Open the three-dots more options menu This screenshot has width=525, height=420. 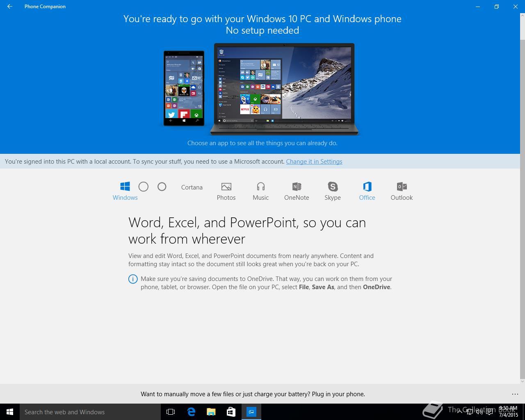pyautogui.click(x=515, y=394)
